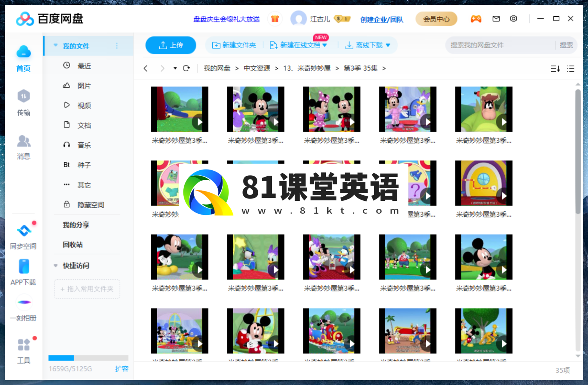Image resolution: width=588 pixels, height=385 pixels.
Task: Open the 工具 tools grid
Action: coord(24,351)
